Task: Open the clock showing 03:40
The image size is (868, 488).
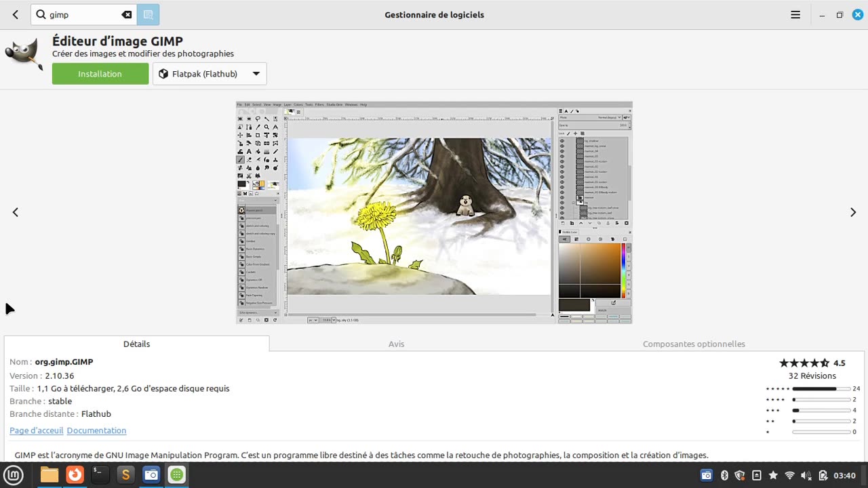Action: [x=844, y=475]
